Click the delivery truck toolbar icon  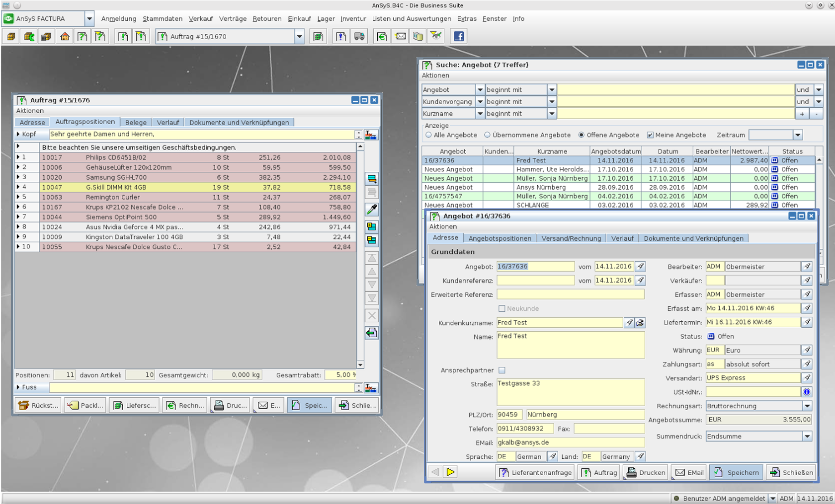point(359,36)
